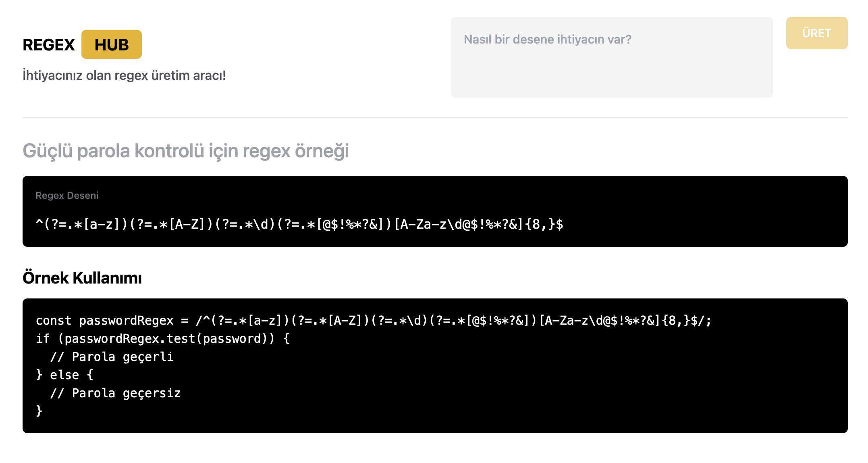Click the yellow HUB logo badge
This screenshot has height=463, width=868.
coord(111,44)
